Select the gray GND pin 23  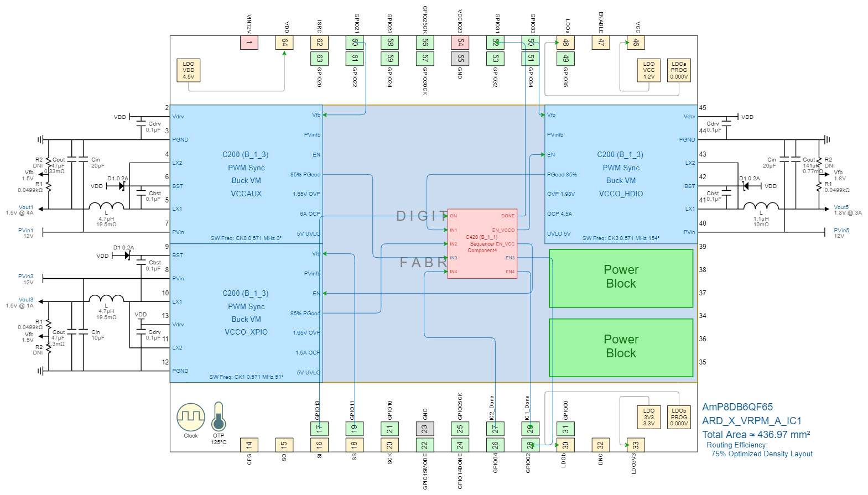point(425,429)
